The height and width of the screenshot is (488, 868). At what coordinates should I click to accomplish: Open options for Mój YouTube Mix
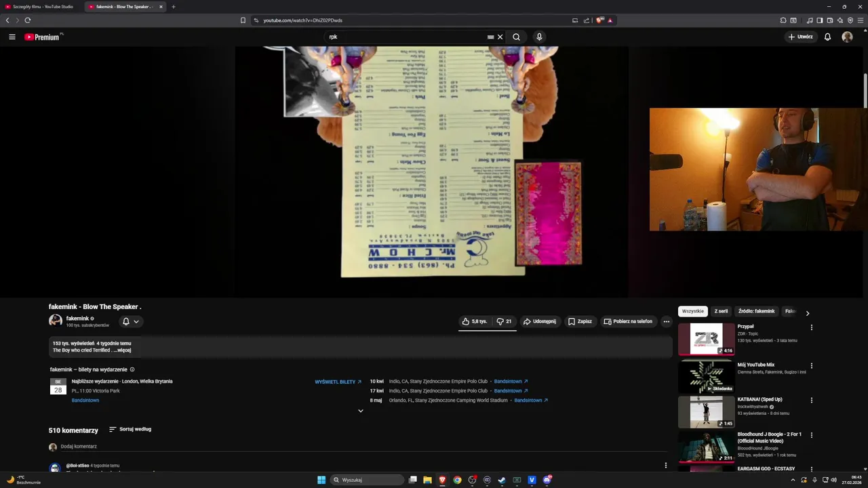(x=811, y=366)
